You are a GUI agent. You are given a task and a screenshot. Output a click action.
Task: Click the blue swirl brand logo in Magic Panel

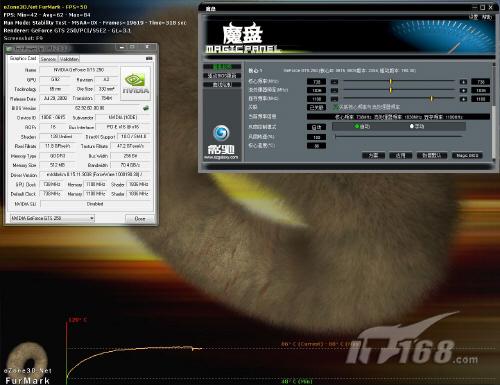pos(221,133)
